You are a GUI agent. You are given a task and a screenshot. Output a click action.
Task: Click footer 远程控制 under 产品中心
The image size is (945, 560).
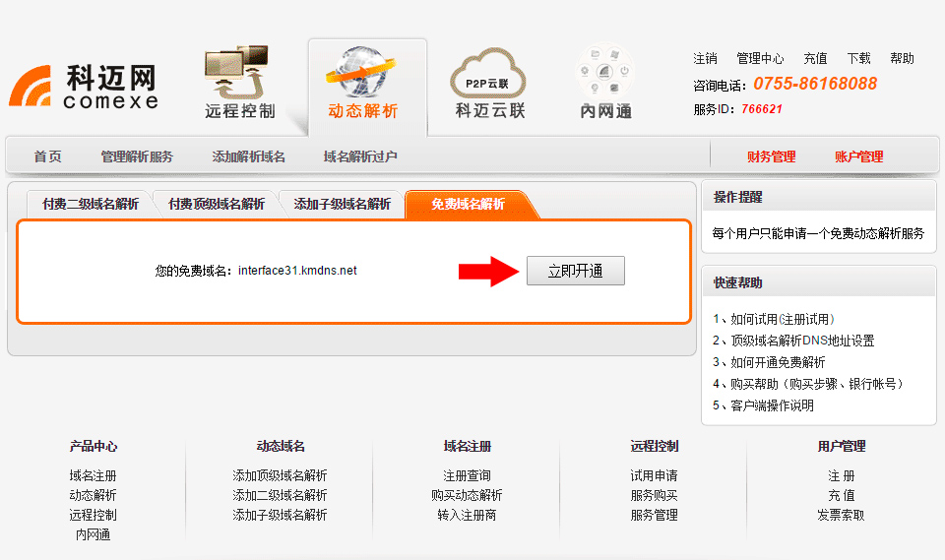coord(93,515)
